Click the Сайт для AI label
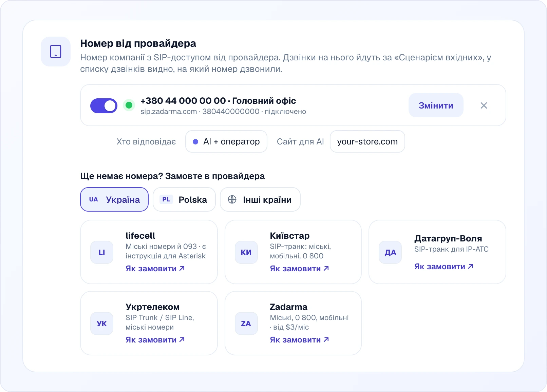This screenshot has width=547, height=392. coord(300,141)
